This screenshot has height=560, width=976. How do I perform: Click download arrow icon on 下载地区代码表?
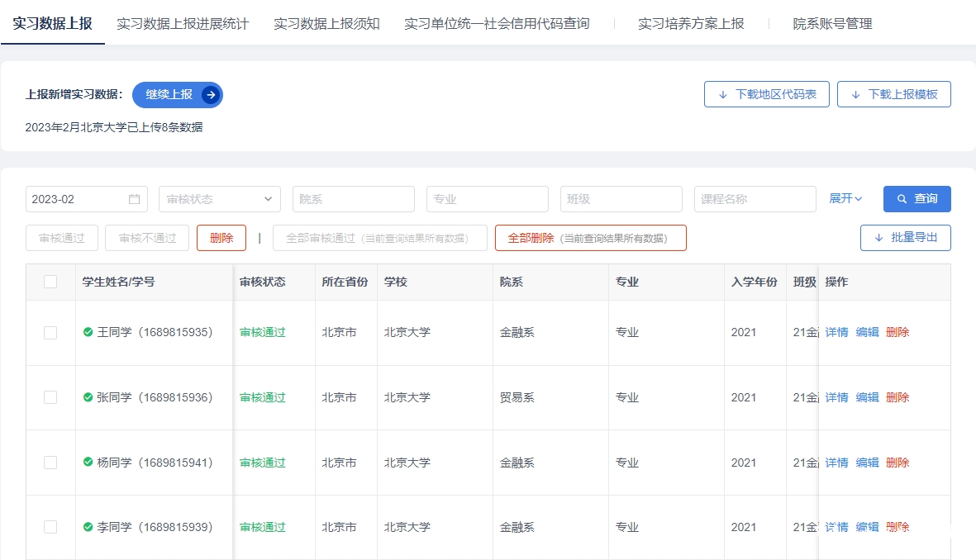click(x=723, y=95)
